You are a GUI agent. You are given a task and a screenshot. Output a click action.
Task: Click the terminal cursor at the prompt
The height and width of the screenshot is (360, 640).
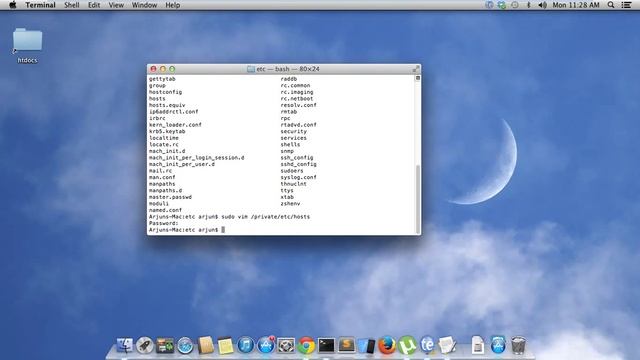pos(223,230)
